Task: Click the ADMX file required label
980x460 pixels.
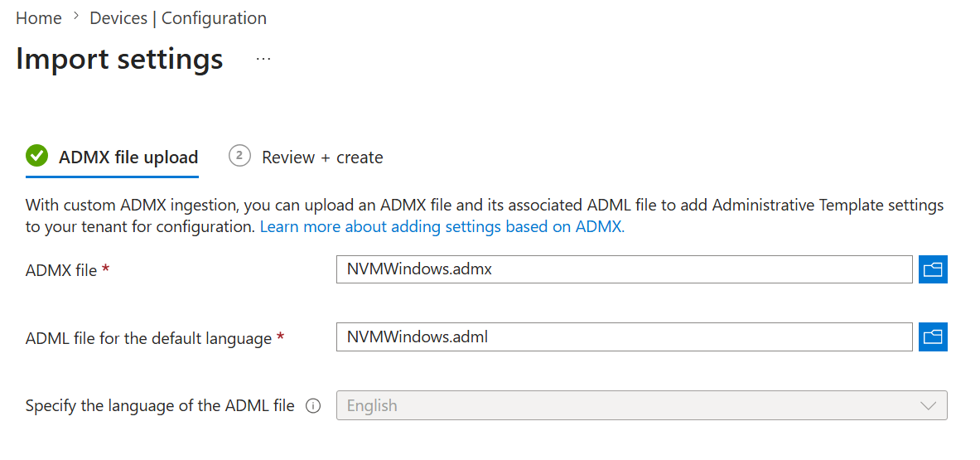Action: [x=67, y=270]
